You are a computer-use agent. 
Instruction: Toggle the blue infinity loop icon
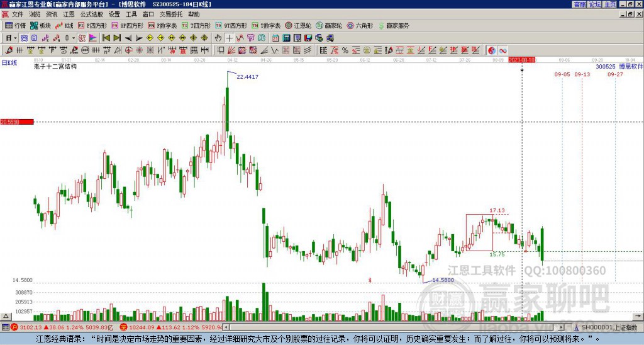tap(502, 50)
